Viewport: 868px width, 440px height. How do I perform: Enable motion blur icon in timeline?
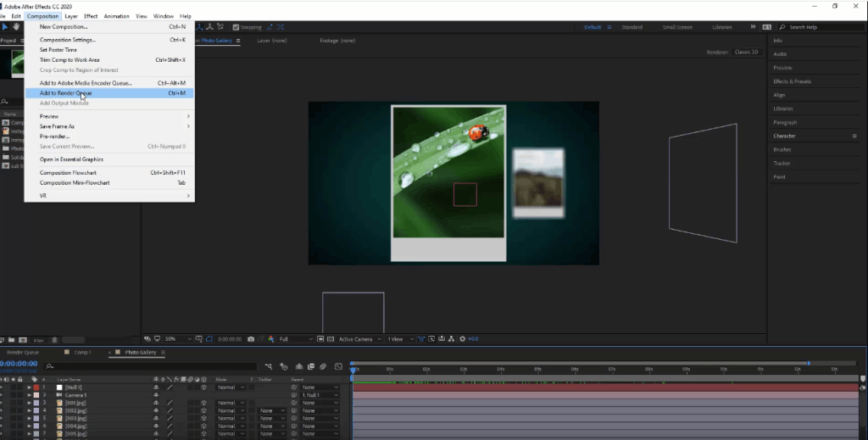tap(323, 366)
